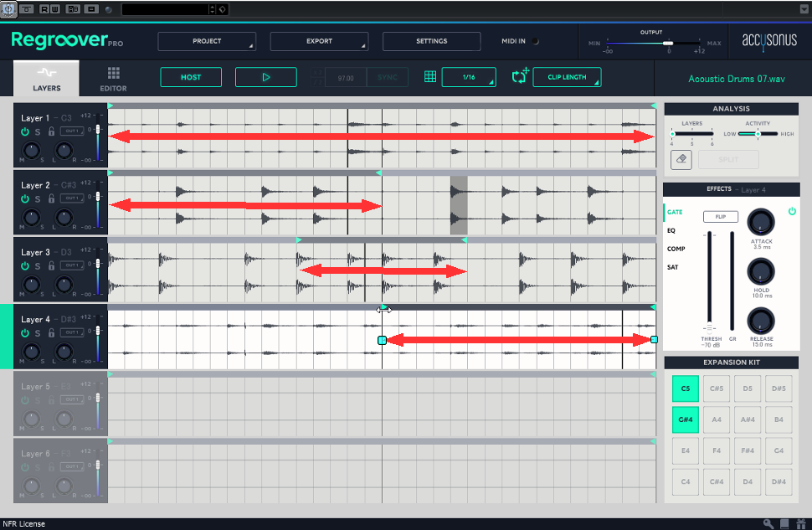
Task: Click Layer 3 lock icon
Action: 51,265
